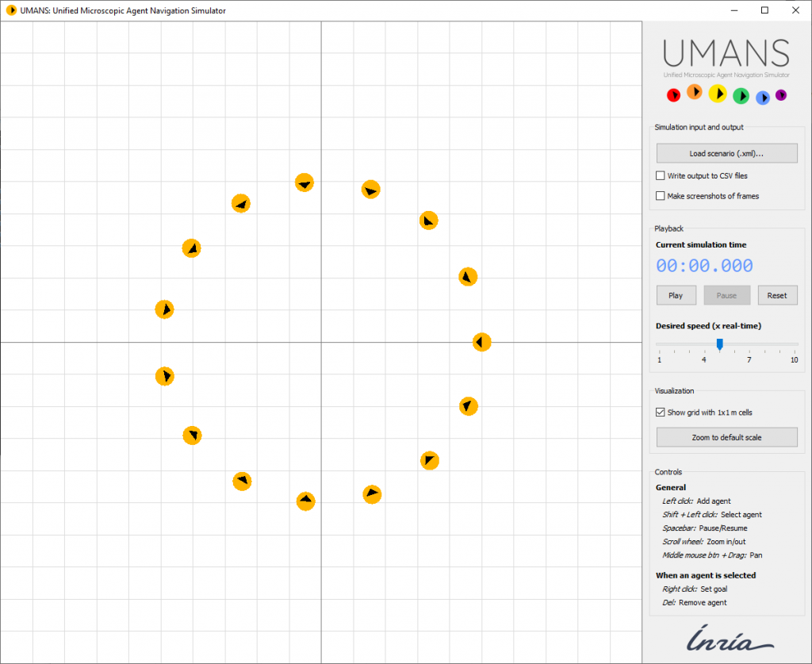
Task: Click the UMANS app icon in the title bar
Action: (x=11, y=10)
